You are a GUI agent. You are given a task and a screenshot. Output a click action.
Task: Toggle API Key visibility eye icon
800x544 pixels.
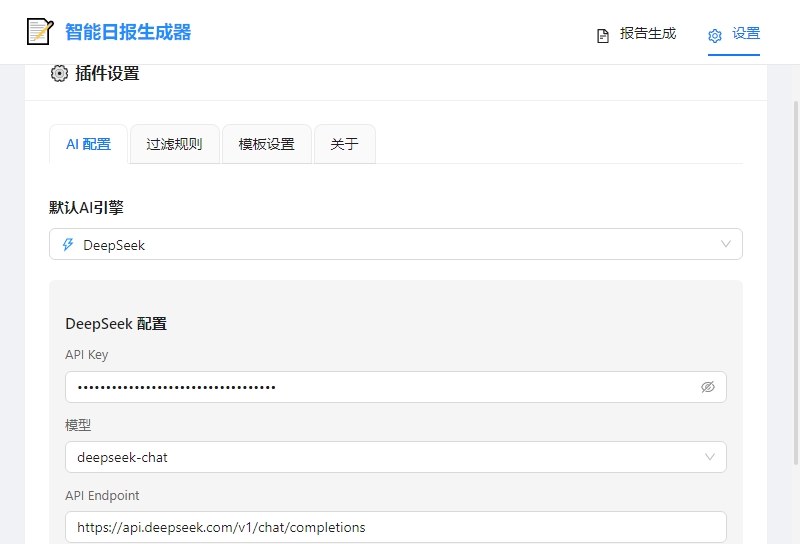[708, 387]
